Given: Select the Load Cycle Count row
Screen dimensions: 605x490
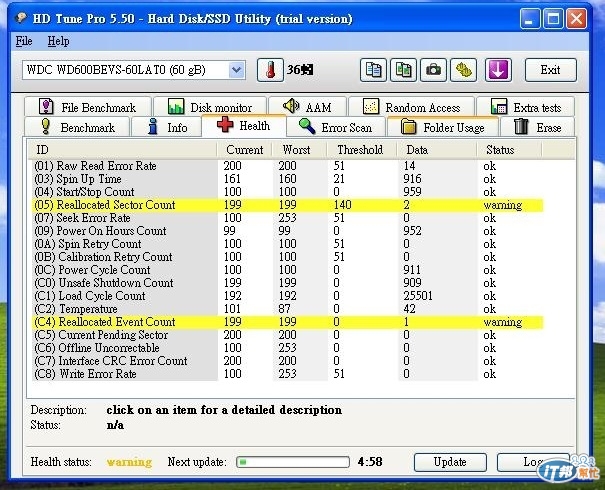Looking at the screenshot, I should point(287,296).
